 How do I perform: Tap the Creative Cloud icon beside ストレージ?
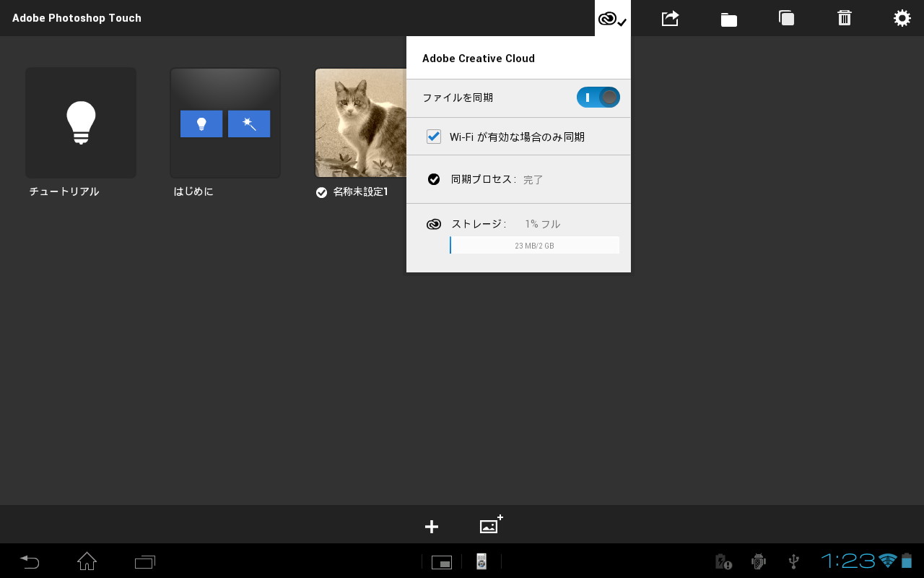coord(434,225)
